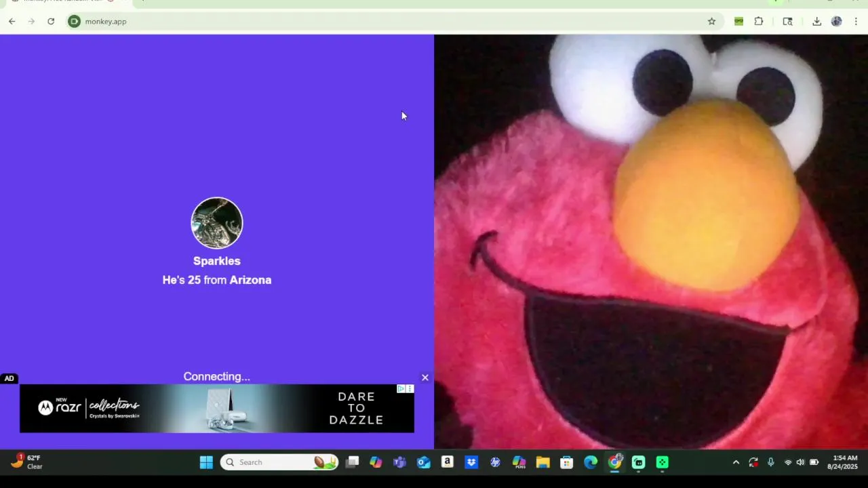Click the Elmo webcam video feed

click(x=651, y=241)
